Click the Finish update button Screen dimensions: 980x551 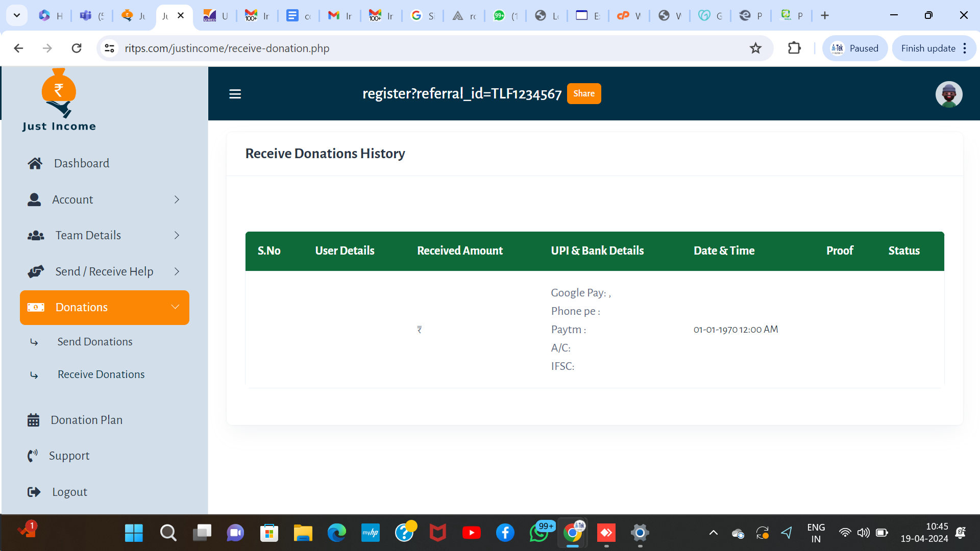(928, 48)
